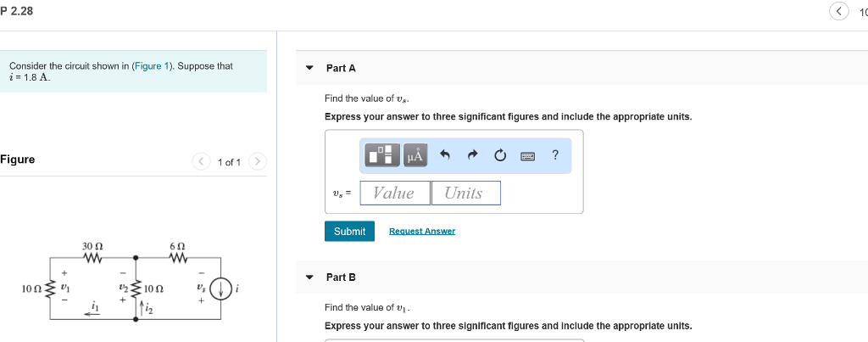Click the redo arrow icon
The height and width of the screenshot is (342, 868).
tap(472, 155)
